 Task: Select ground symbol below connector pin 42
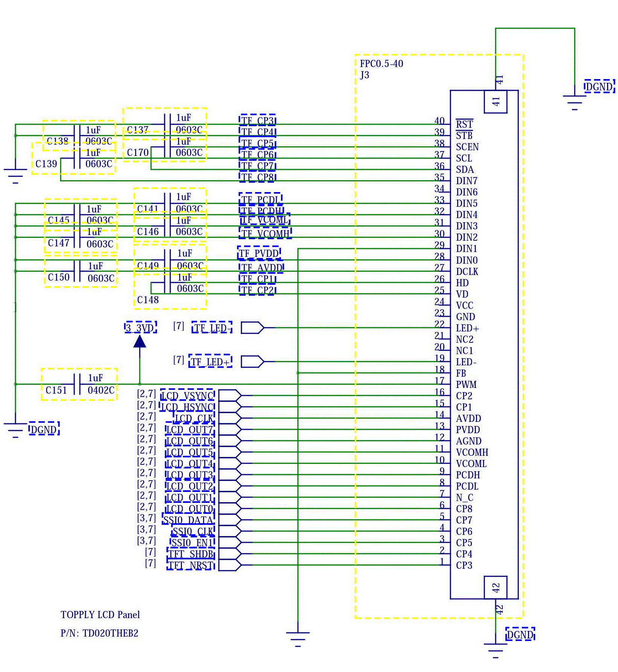[496, 651]
